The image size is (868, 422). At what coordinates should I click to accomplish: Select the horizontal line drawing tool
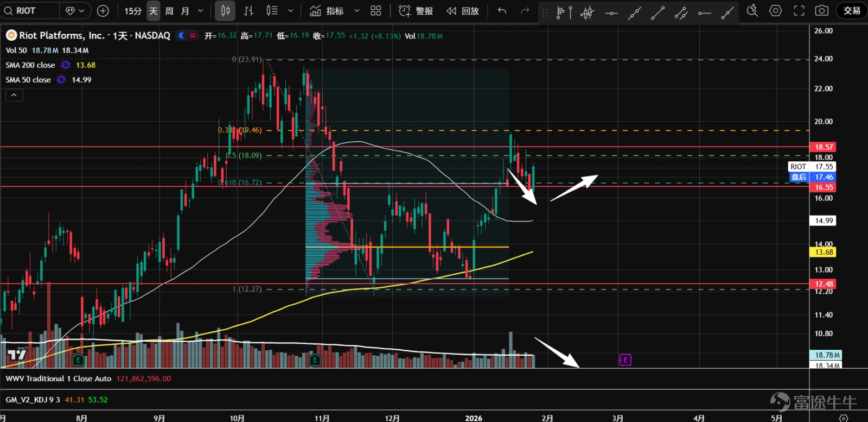pyautogui.click(x=611, y=12)
